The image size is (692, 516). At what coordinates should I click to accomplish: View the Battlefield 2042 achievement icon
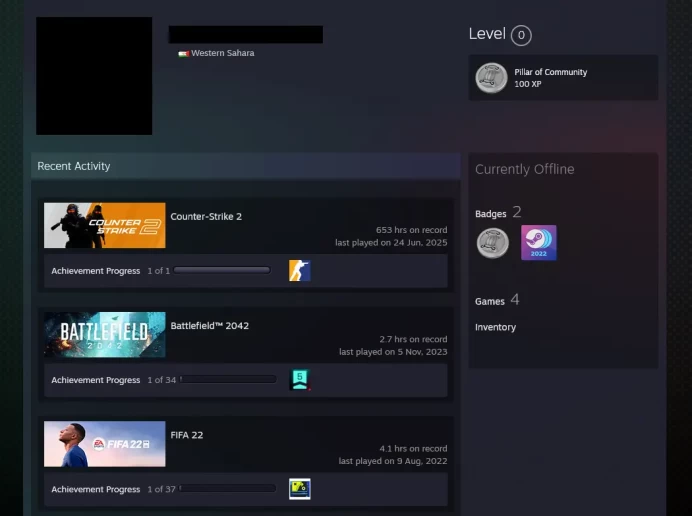click(x=300, y=380)
